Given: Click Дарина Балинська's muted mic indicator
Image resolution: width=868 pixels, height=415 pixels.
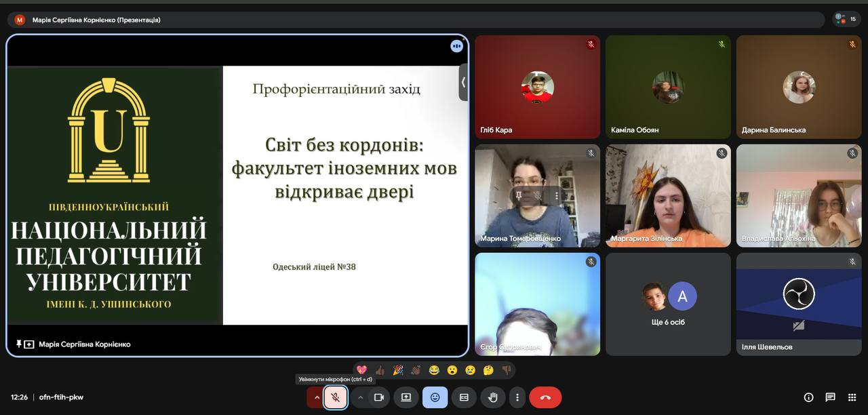Looking at the screenshot, I should coord(852,45).
